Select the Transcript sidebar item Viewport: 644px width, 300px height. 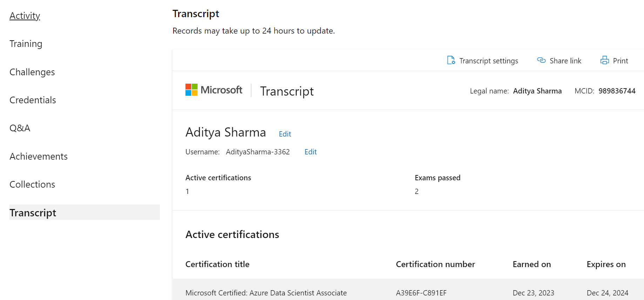coord(33,213)
